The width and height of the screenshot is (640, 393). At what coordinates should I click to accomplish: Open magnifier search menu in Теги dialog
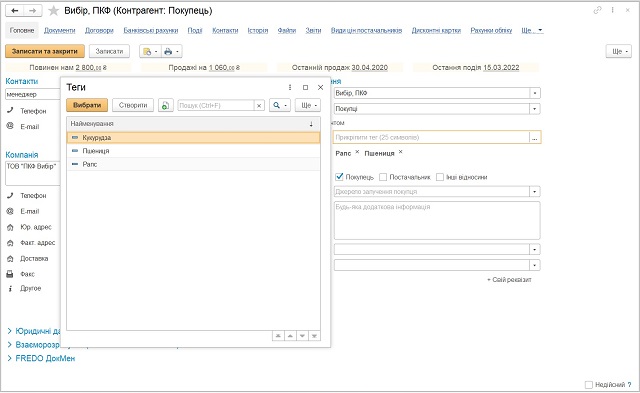[x=280, y=105]
